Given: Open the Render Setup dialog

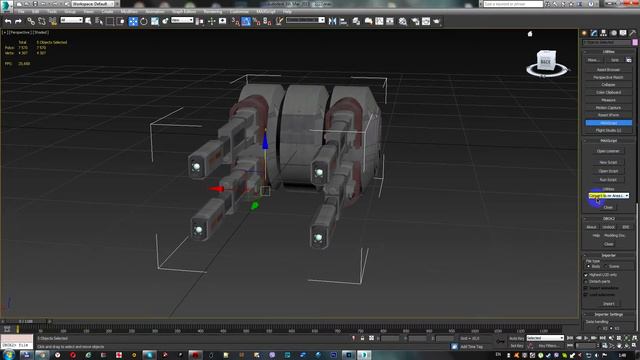Looking at the screenshot, I should coord(415,21).
